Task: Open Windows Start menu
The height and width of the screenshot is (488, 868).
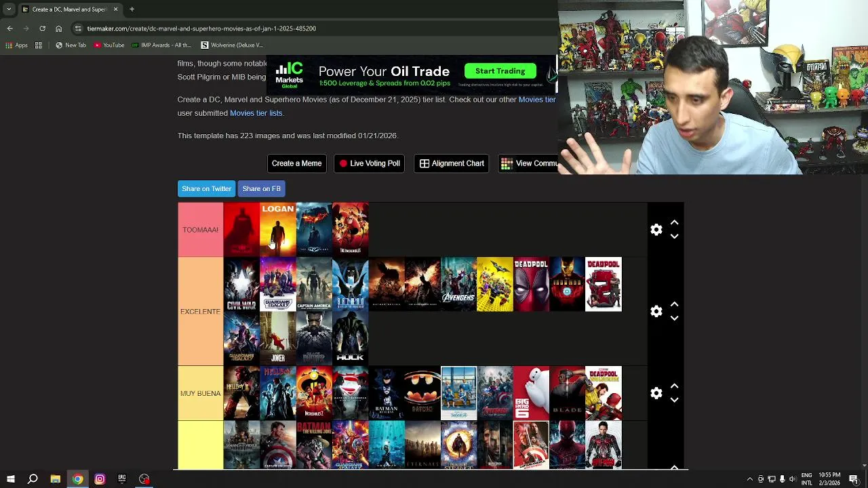Action: pyautogui.click(x=11, y=479)
